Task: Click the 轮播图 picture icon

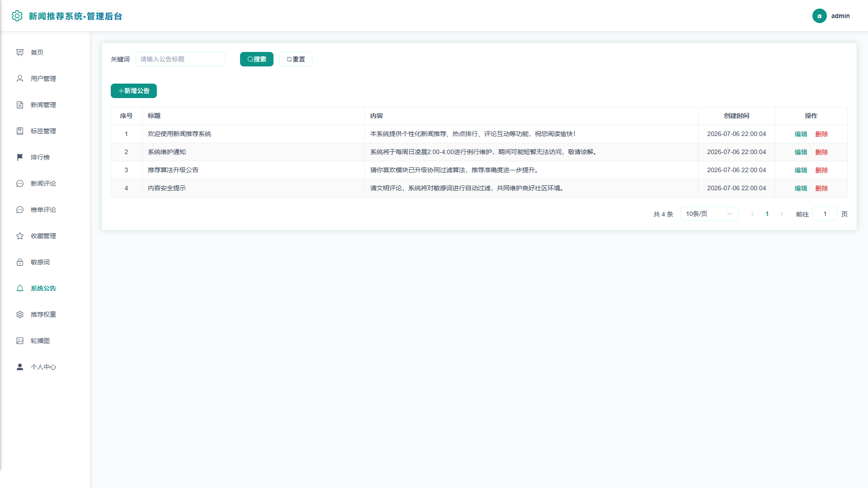Action: [20, 341]
